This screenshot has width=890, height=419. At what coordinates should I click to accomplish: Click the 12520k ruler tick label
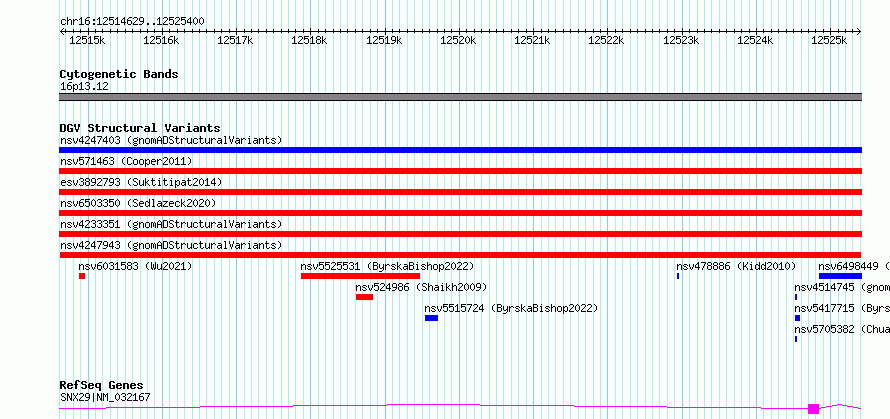457,40
